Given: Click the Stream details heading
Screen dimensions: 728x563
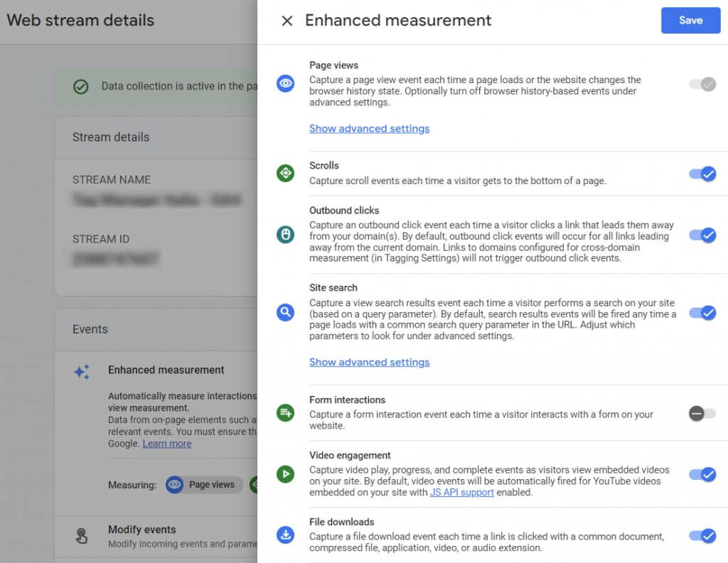Looking at the screenshot, I should tap(111, 137).
